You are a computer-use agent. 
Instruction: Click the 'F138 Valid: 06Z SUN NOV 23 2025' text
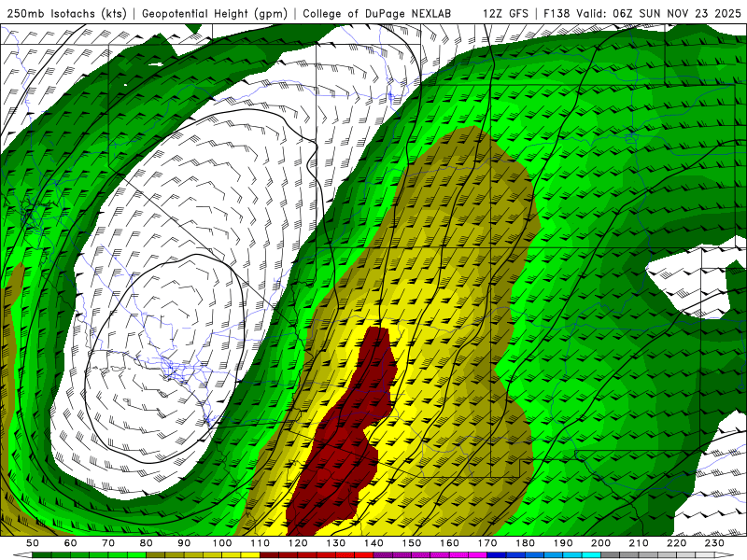click(x=642, y=13)
